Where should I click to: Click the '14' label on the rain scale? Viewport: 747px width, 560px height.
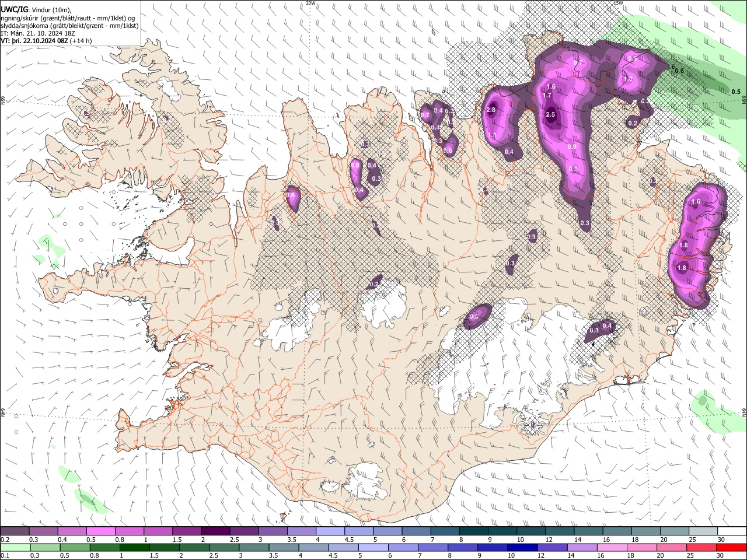570,555
